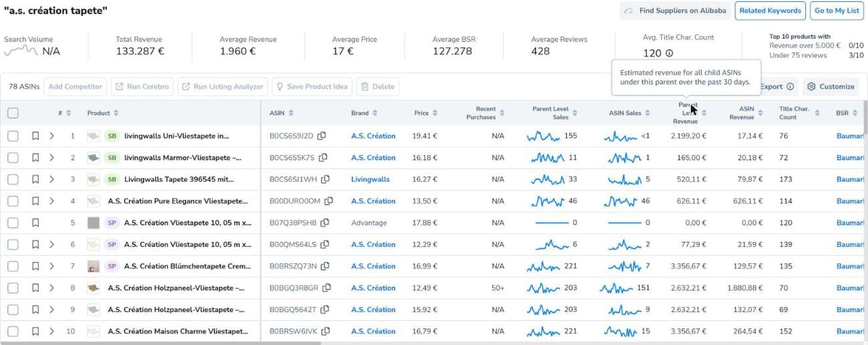This screenshot has width=868, height=345.
Task: Copy ASIN B07Q38PSH8 to clipboard
Action: tap(324, 223)
